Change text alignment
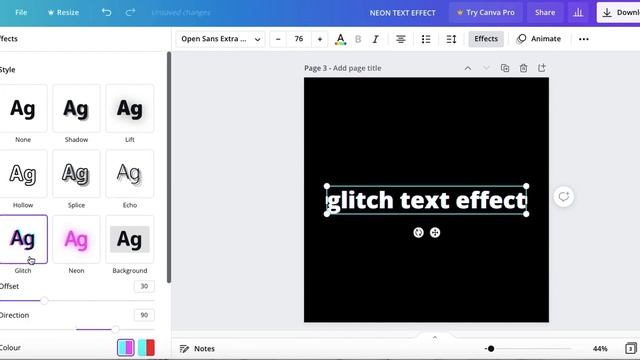 (401, 39)
